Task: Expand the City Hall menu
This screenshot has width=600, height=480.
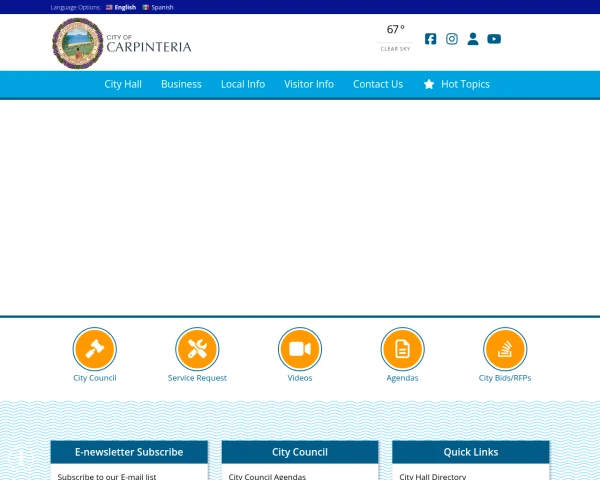Action: coord(123,84)
